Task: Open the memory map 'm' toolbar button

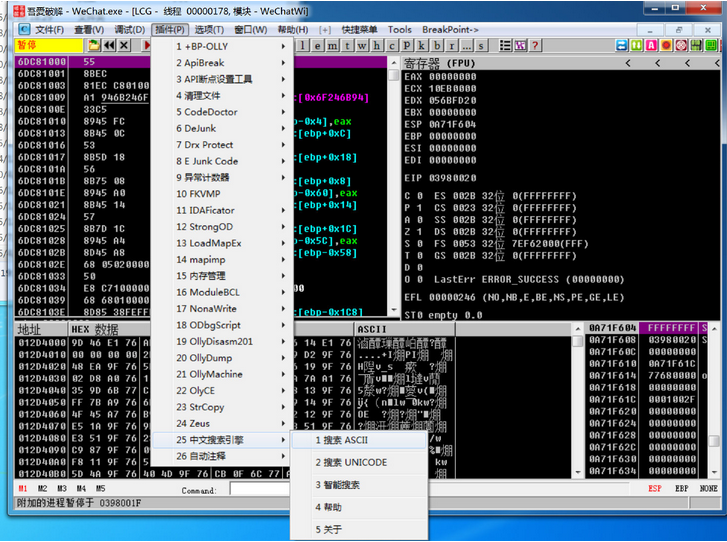Action: [332, 45]
